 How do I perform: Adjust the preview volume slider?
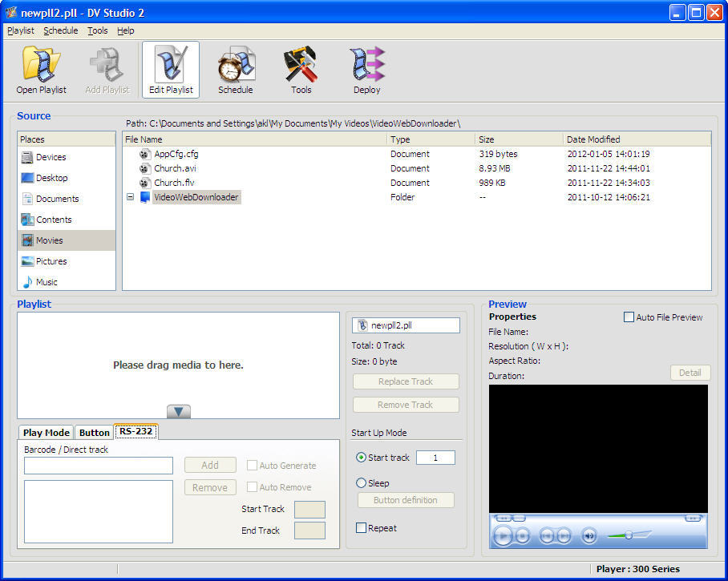point(629,535)
